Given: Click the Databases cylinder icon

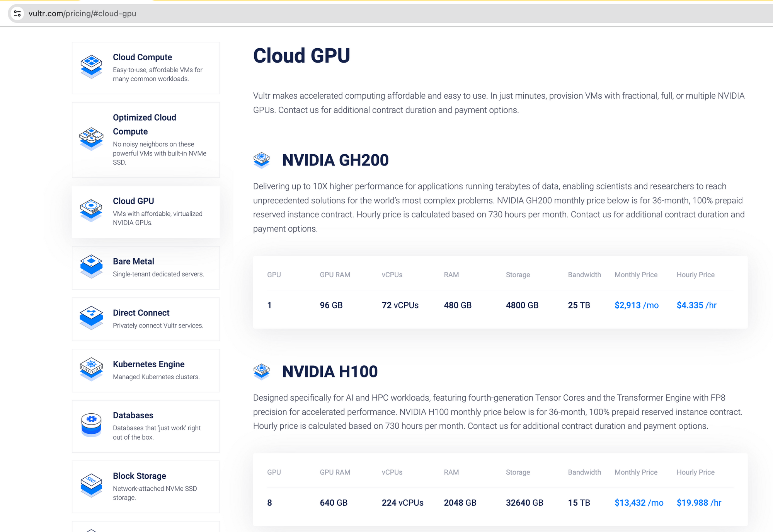Looking at the screenshot, I should (91, 425).
